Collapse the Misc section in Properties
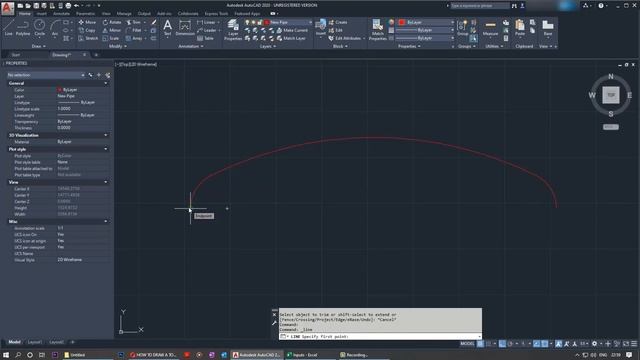 tap(106, 222)
